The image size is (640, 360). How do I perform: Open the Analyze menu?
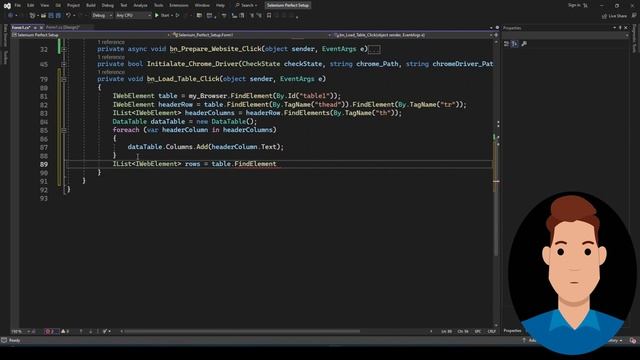point(140,5)
